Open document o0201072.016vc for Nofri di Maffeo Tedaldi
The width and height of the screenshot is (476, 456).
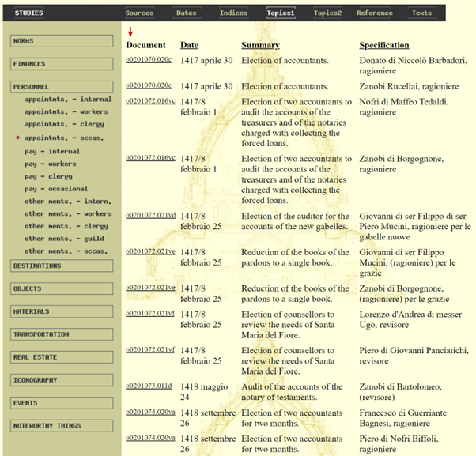(x=150, y=100)
